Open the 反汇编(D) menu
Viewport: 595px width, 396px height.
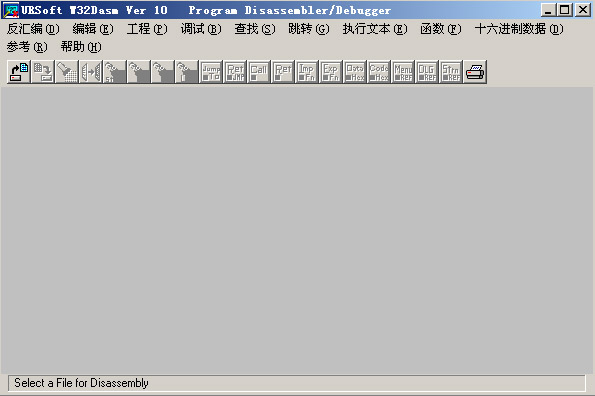click(33, 29)
